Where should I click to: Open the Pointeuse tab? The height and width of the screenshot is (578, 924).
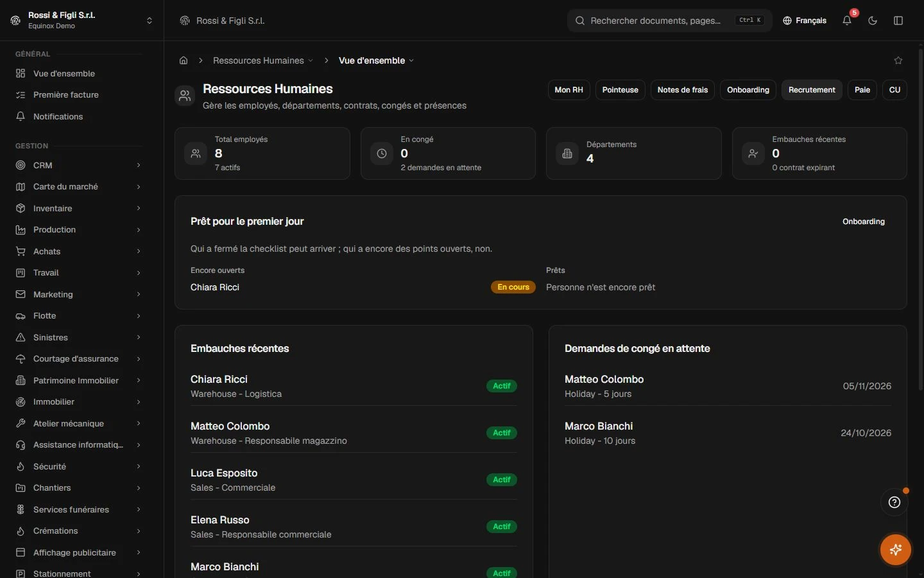(x=620, y=90)
